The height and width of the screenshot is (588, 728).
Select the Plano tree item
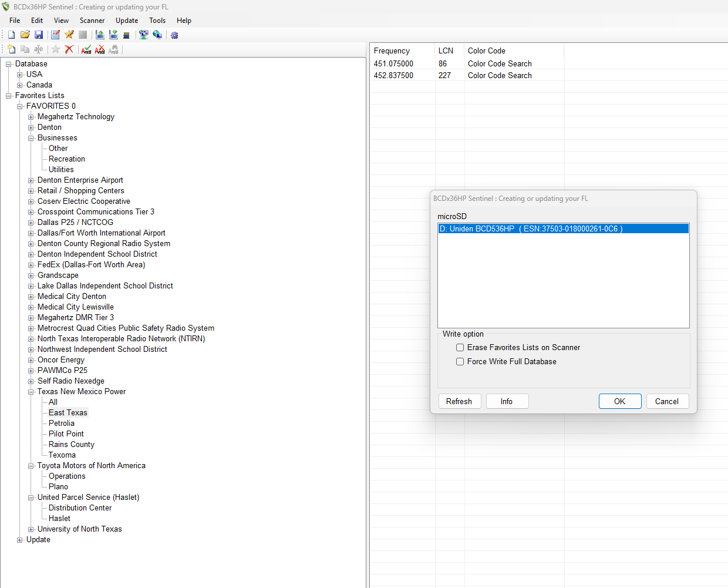tap(59, 487)
